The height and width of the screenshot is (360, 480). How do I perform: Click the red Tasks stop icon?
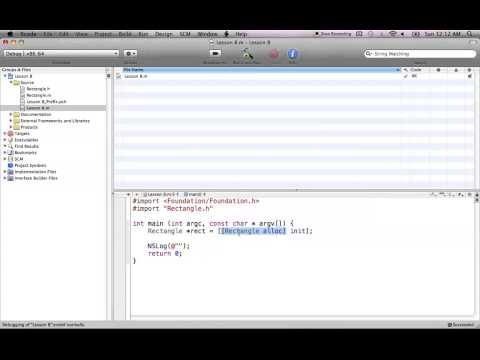(274, 54)
